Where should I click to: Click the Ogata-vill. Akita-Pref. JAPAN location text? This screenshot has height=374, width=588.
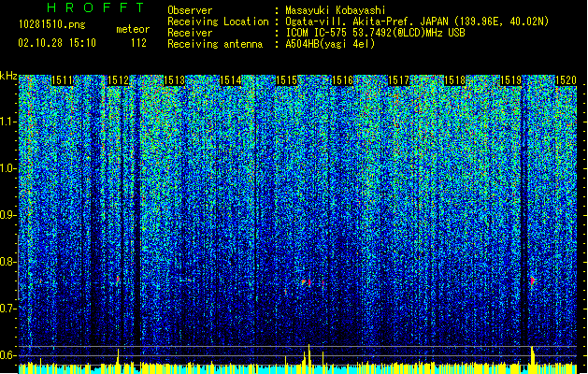click(x=417, y=22)
